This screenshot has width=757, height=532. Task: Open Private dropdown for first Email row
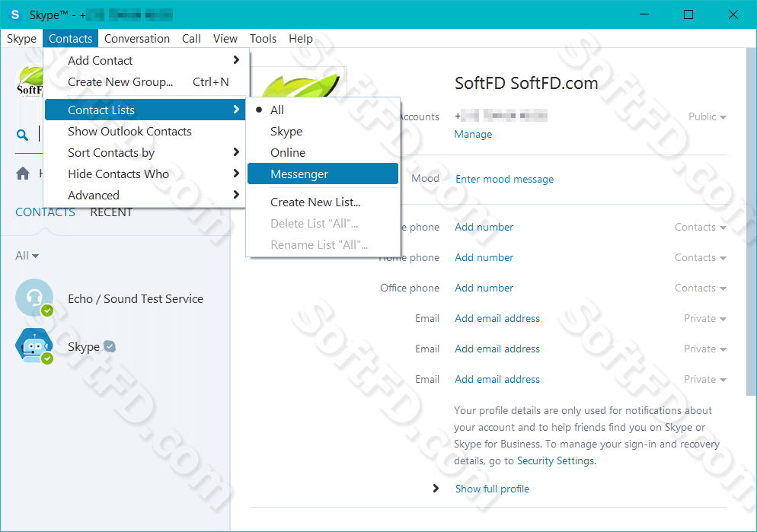705,318
